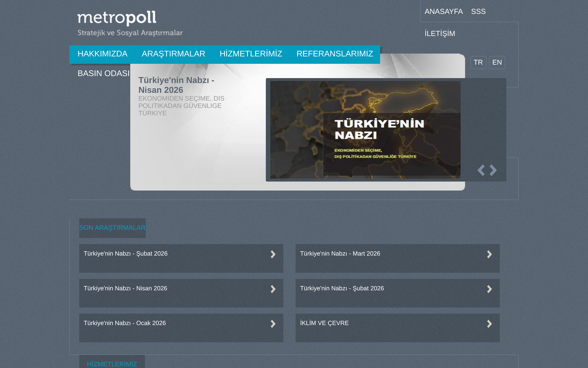Open Türkiye'nin Nabzı - Nisan 2026 list item
The height and width of the screenshot is (368, 588).
[x=125, y=288]
